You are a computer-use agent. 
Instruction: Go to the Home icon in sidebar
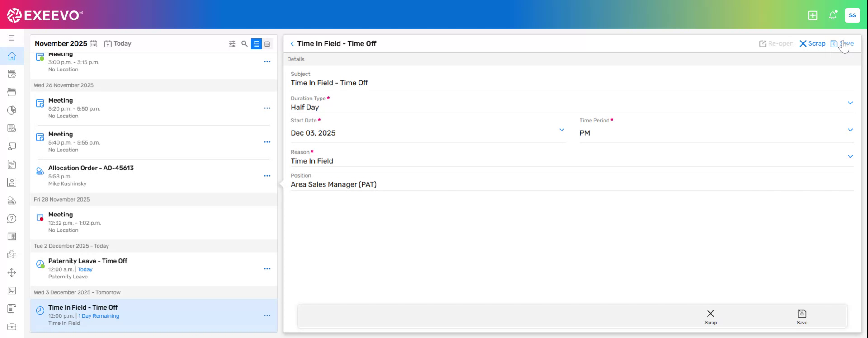(x=12, y=56)
